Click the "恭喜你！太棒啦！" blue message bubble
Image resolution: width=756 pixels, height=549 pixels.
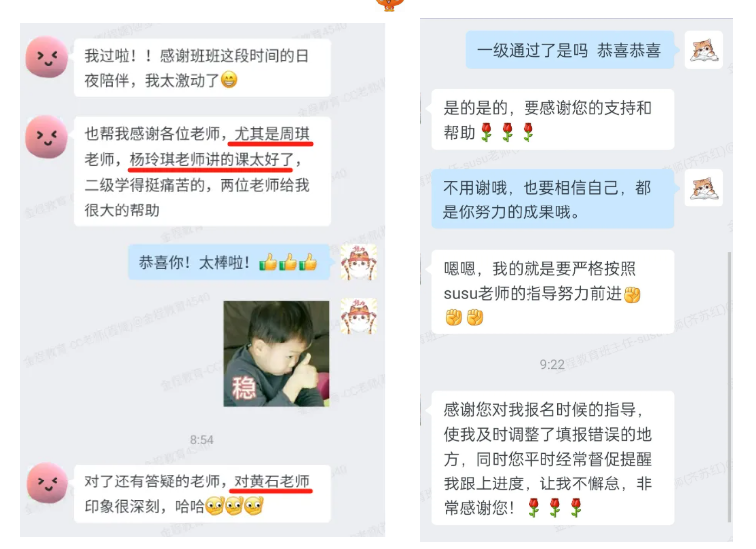[x=229, y=263]
